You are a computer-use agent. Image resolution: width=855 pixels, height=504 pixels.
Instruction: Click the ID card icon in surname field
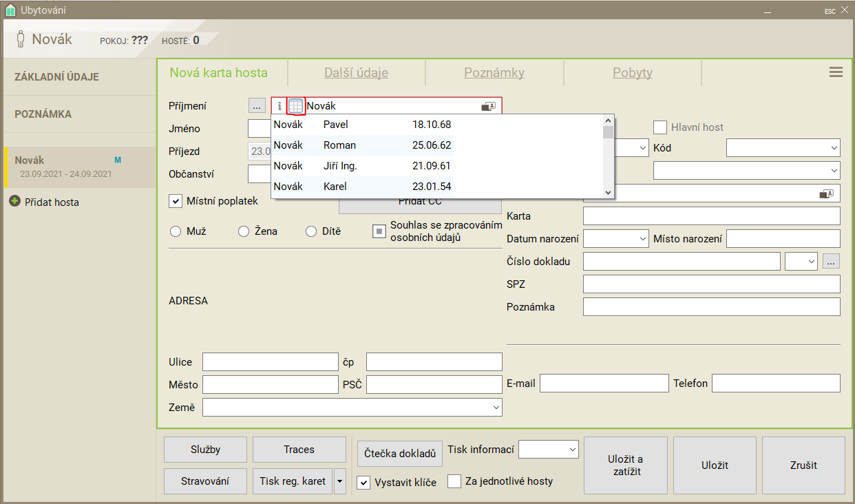tap(488, 106)
